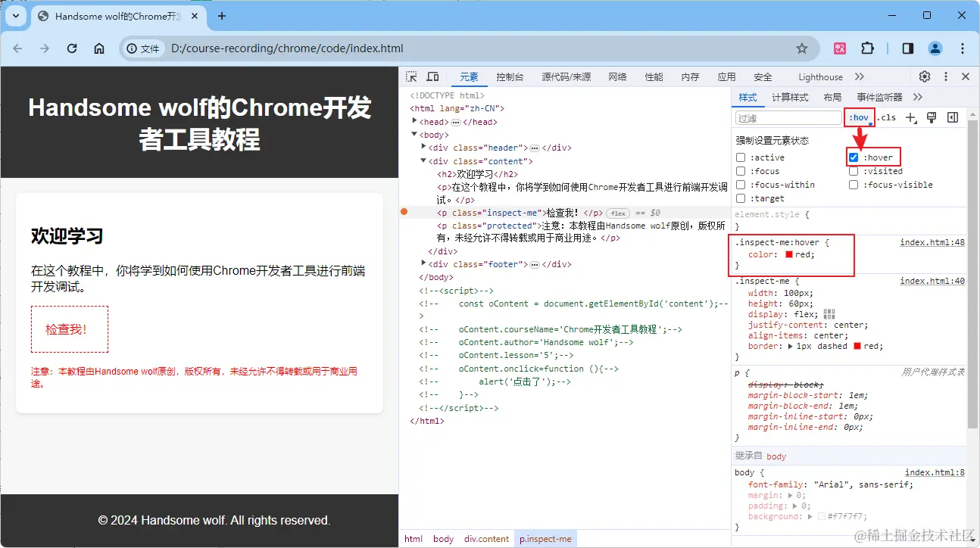This screenshot has width=980, height=548.
Task: Open the Chrome profile avatar
Action: tap(935, 48)
